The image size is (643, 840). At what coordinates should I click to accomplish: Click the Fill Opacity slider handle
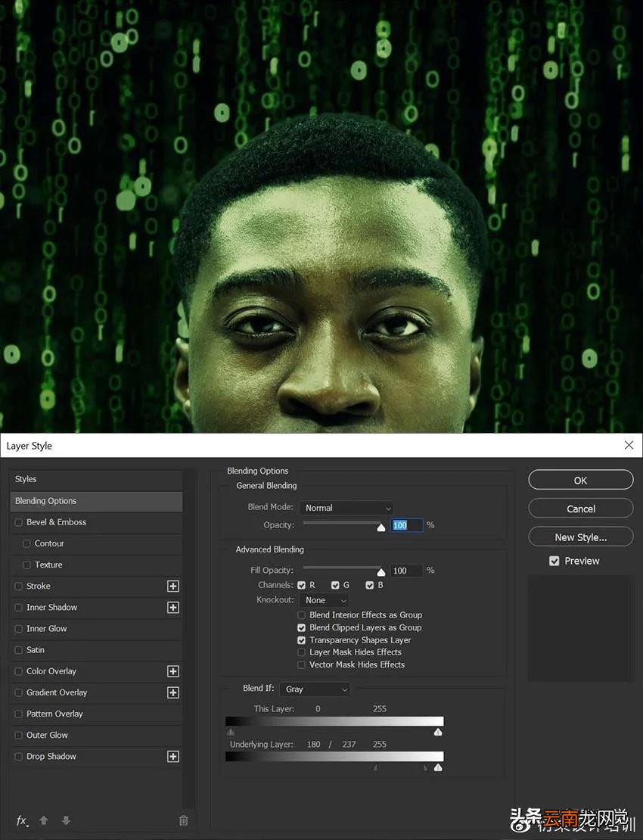[x=381, y=573]
